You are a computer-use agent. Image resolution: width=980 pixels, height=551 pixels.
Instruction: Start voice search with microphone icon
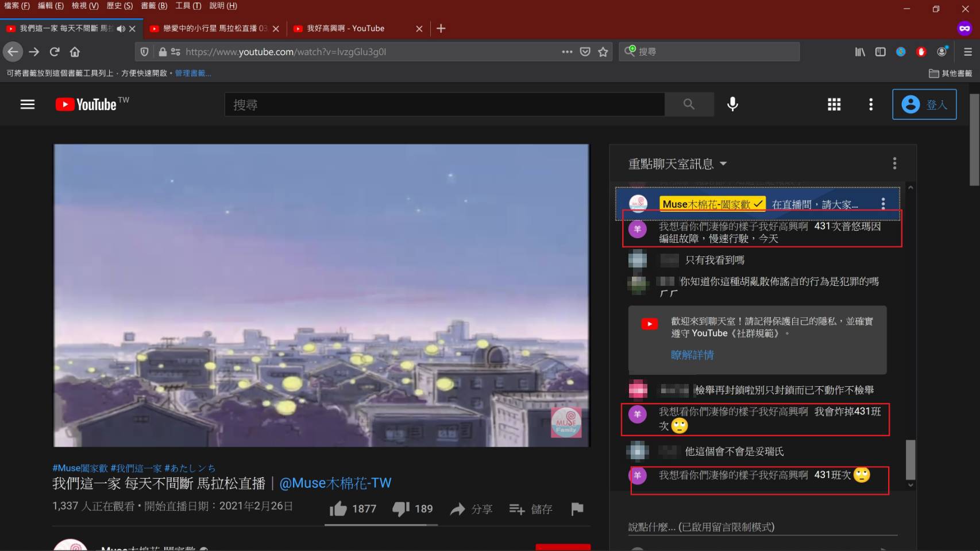(732, 104)
